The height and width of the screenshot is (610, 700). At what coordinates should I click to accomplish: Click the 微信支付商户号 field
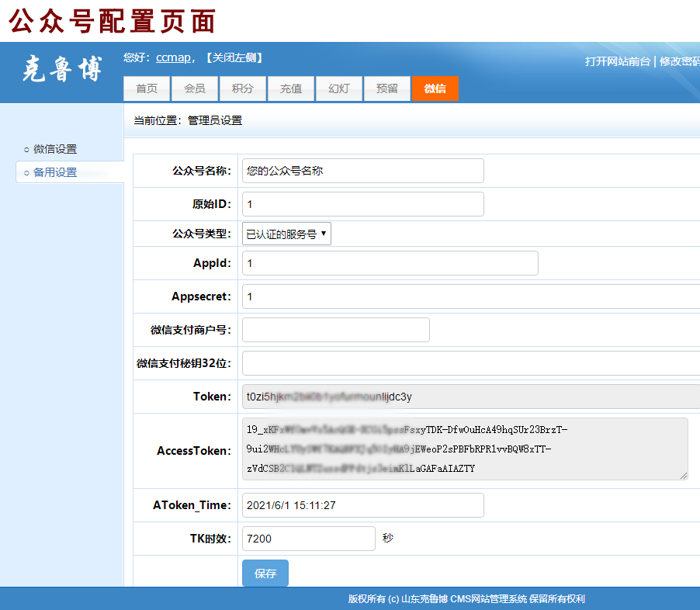click(335, 330)
